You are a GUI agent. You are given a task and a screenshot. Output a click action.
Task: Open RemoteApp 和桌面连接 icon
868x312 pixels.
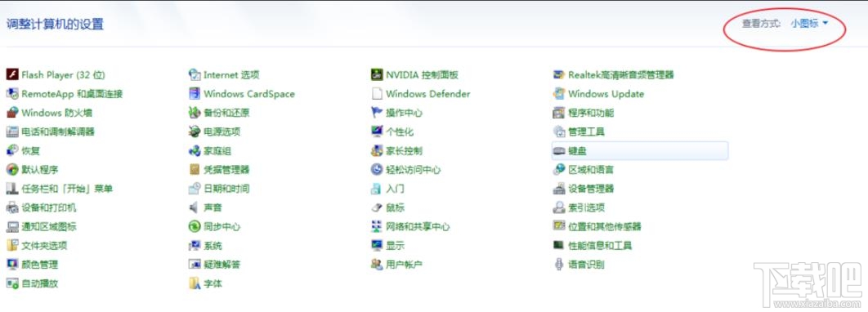click(12, 94)
